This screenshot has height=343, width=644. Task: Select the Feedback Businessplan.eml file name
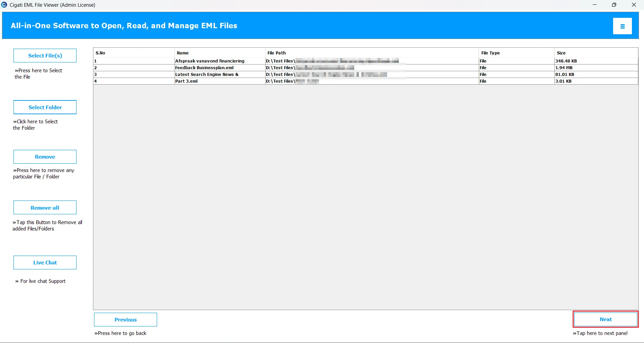[204, 68]
